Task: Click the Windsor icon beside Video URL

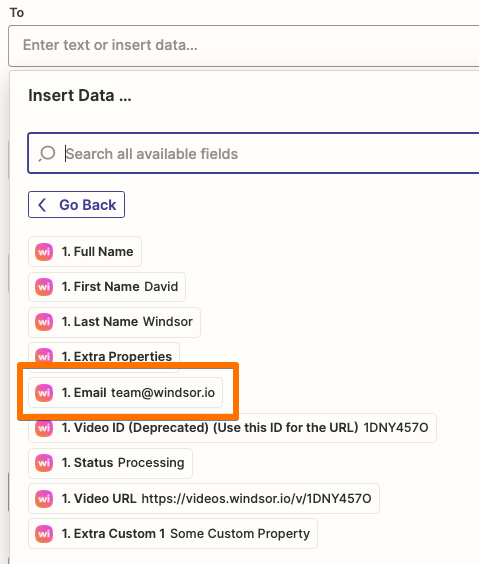Action: click(x=44, y=499)
